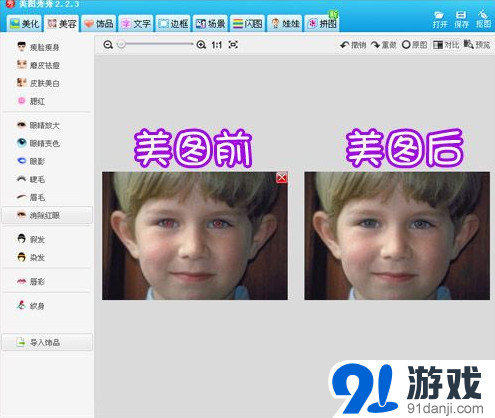Close the before image with red X
The width and height of the screenshot is (495, 418).
[282, 178]
